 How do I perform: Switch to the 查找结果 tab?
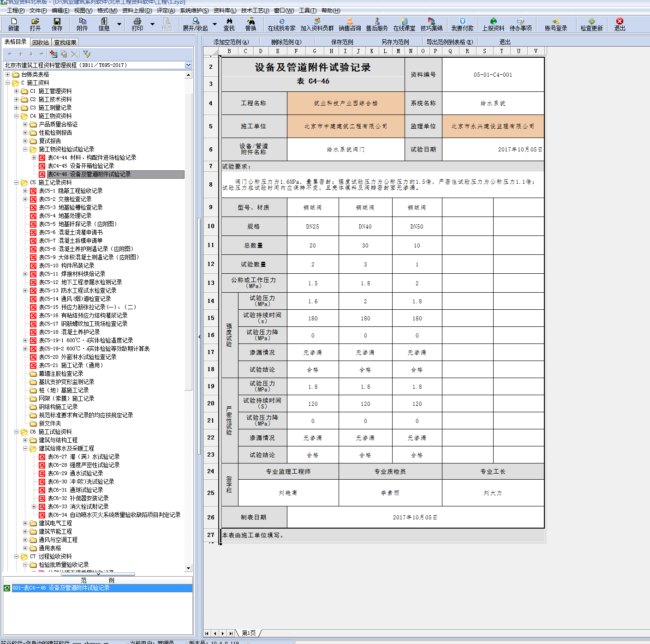pos(66,42)
